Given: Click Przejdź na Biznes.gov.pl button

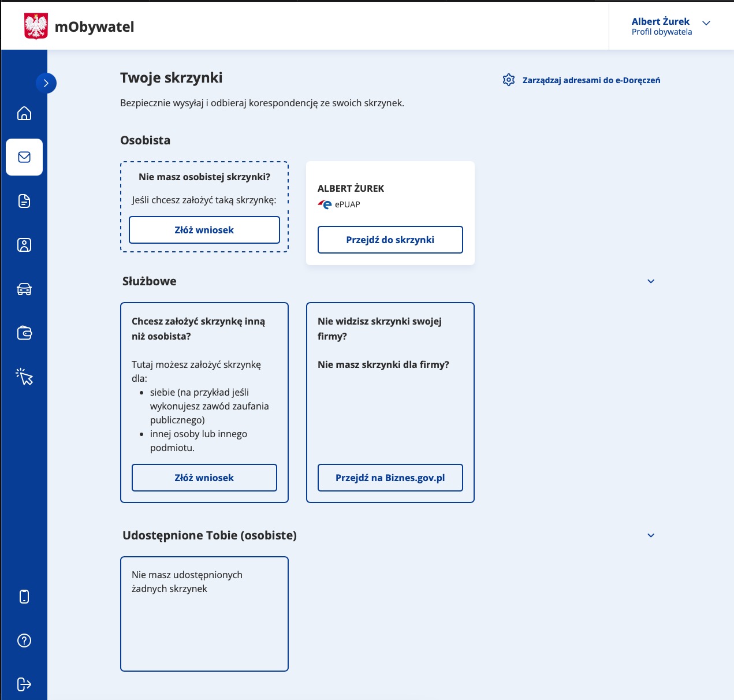Looking at the screenshot, I should 390,478.
